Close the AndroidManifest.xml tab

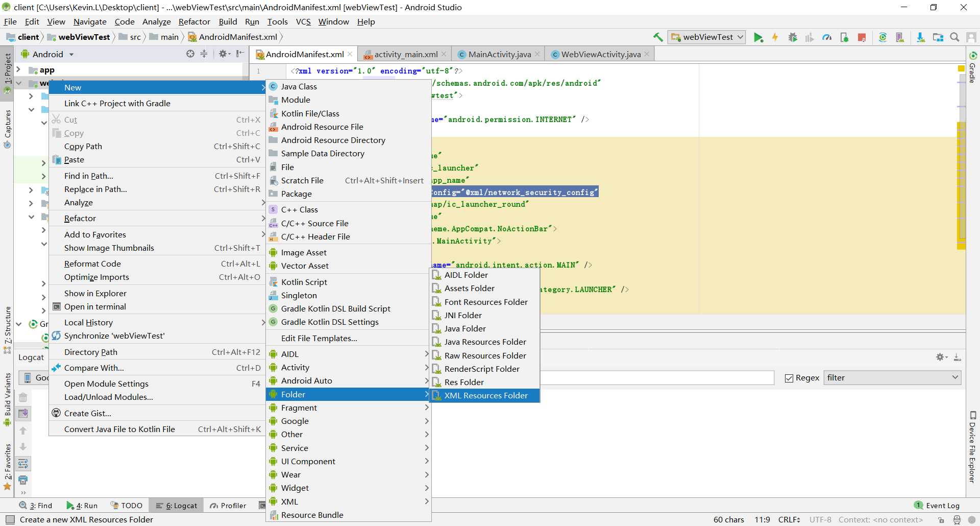(x=350, y=54)
